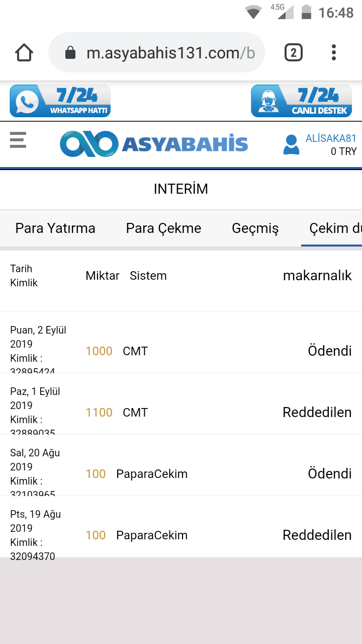Open the 7/24 Canlı Destek banner
Screen dimensions: 362x644
tap(301, 101)
